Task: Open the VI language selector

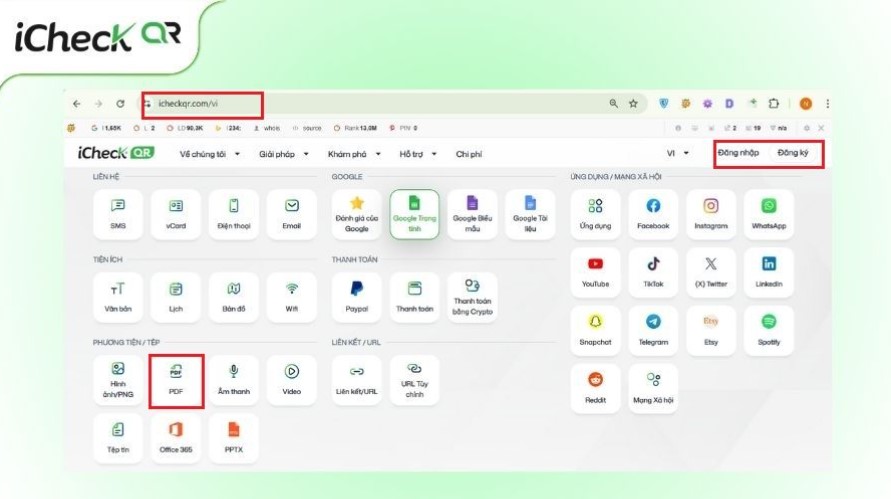Action: (677, 153)
